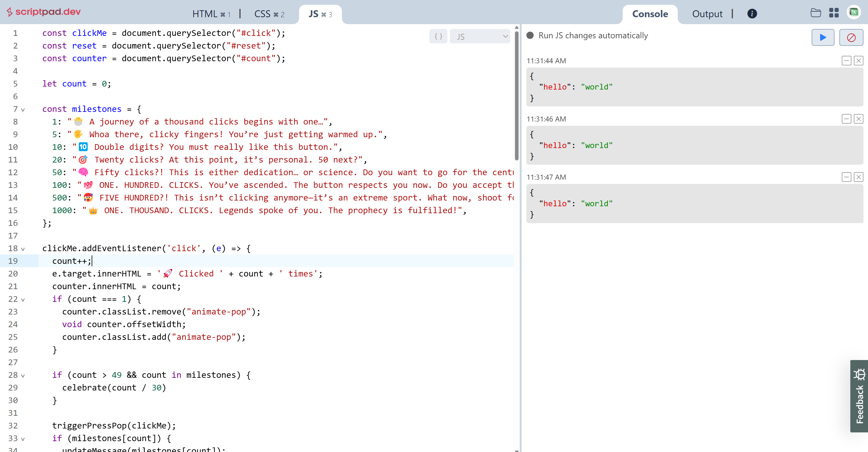Screen dimensions: 868x452
Task: Click the format code braces button
Action: [438, 36]
